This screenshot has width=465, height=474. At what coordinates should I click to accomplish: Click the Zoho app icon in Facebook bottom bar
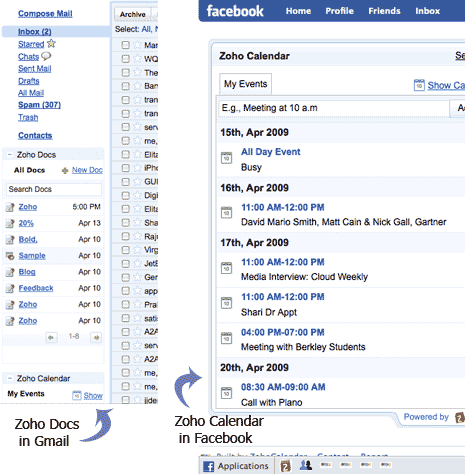[x=285, y=466]
